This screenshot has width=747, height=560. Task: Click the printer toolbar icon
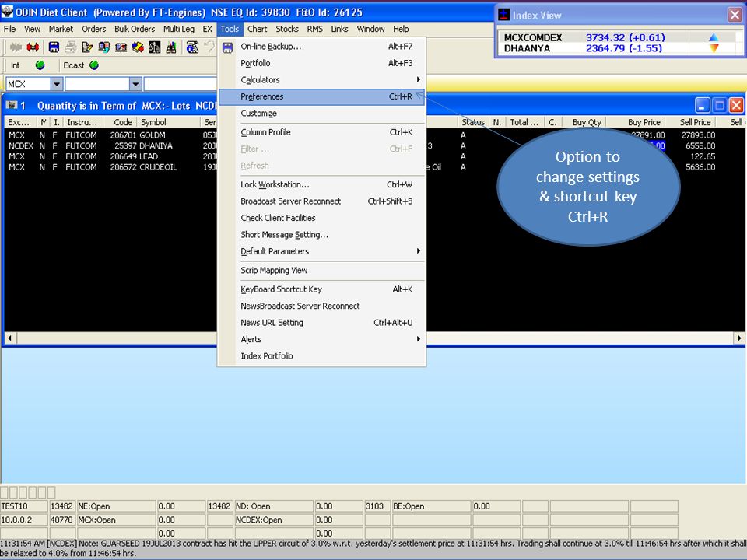click(x=71, y=47)
